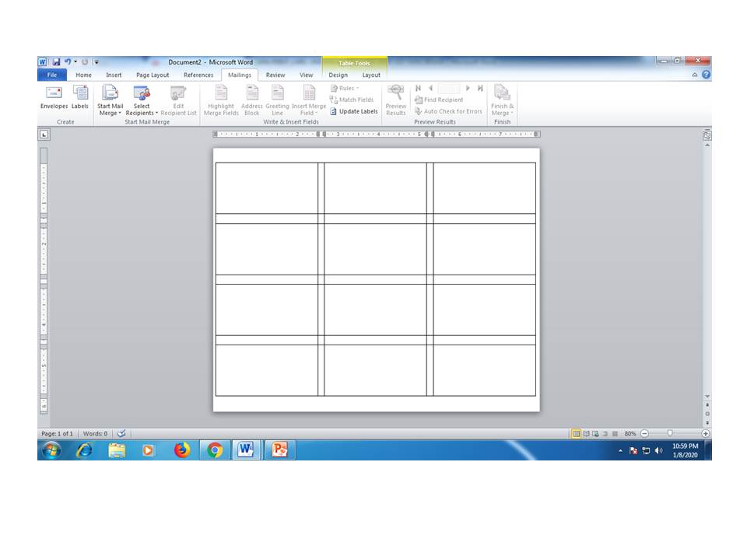Click the Save icon in quick access
The image size is (747, 560).
(56, 62)
